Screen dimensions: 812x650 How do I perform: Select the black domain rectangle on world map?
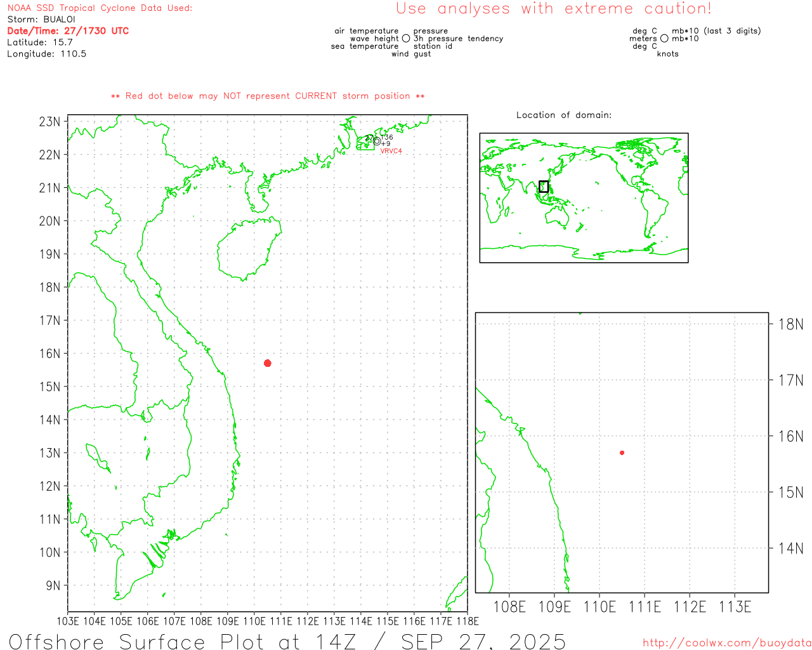544,187
